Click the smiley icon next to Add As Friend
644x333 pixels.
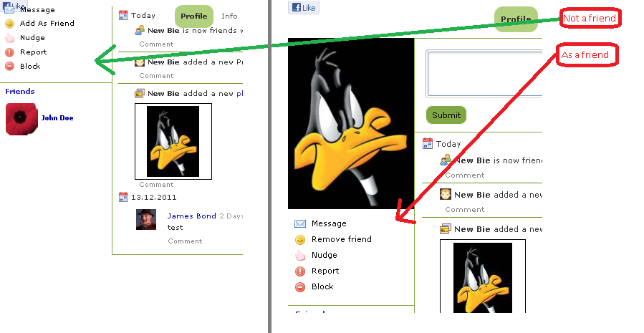(9, 24)
